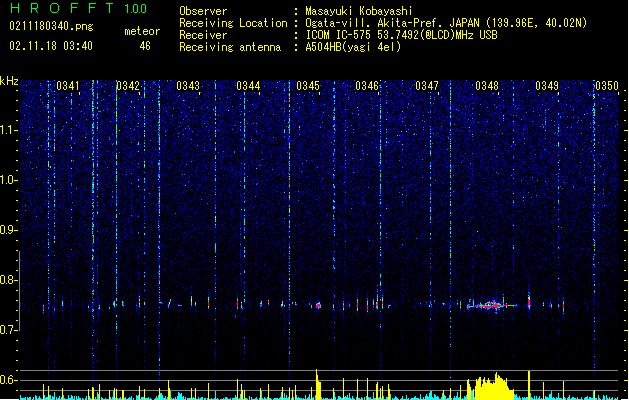Viewport: 629px width, 400px height.
Task: Click the 0349 time marker
Action: point(547,86)
